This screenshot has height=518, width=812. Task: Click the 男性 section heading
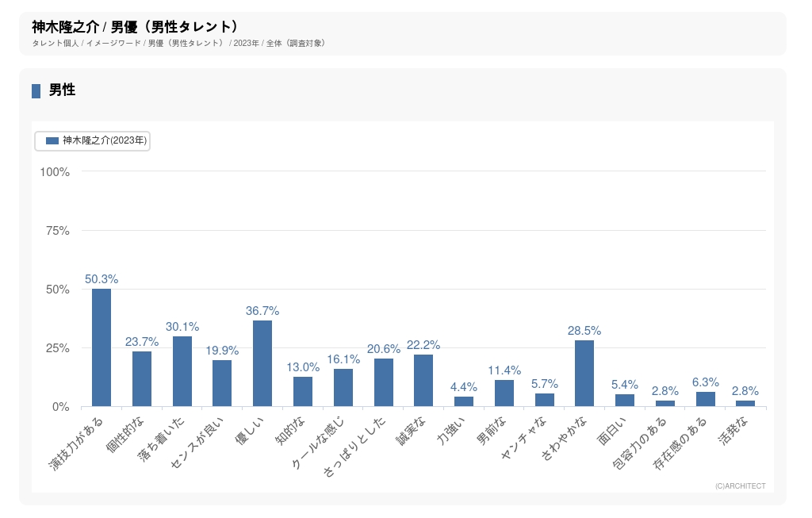point(62,90)
